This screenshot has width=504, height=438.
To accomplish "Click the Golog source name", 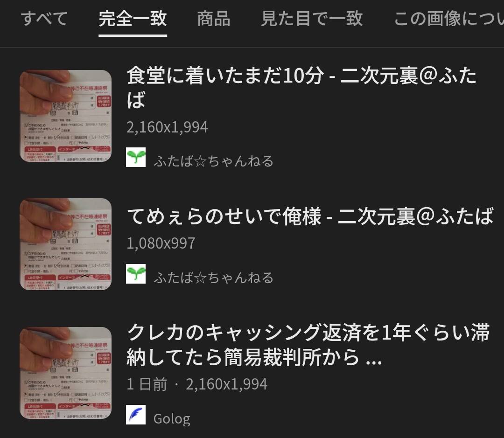I will point(172,419).
